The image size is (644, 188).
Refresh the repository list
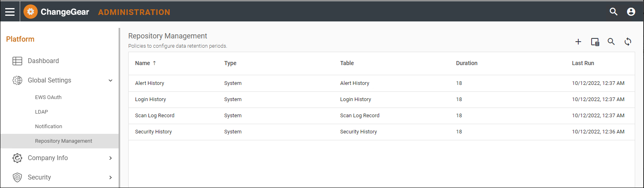coord(628,42)
